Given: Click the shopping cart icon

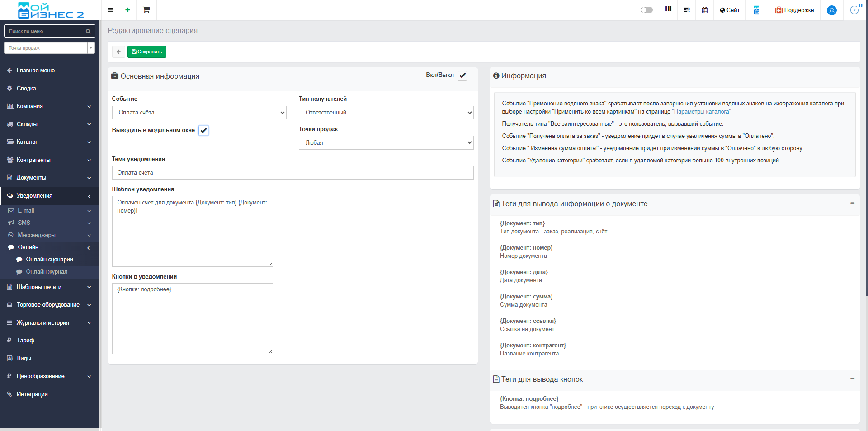Looking at the screenshot, I should click(146, 10).
